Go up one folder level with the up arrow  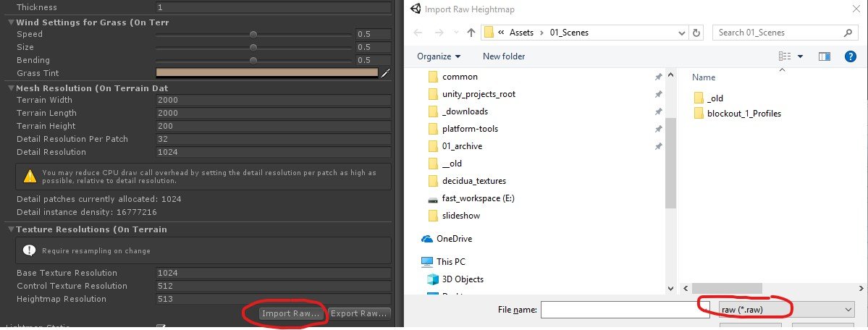coord(471,33)
